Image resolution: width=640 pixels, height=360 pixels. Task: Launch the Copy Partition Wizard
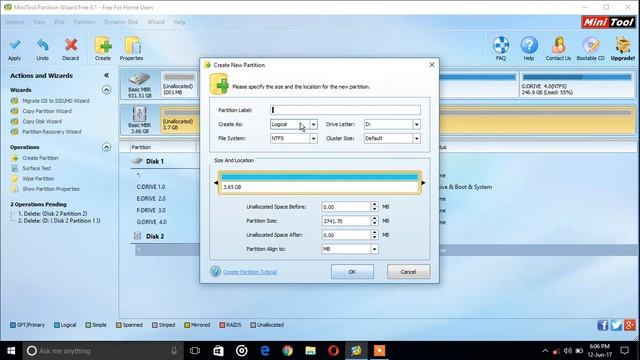click(x=47, y=111)
